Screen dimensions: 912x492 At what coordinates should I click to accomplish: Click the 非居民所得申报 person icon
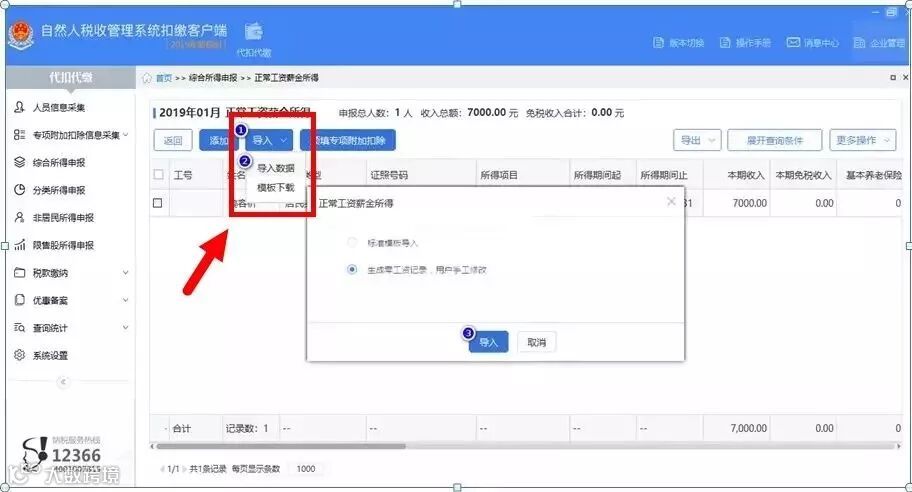coord(19,217)
